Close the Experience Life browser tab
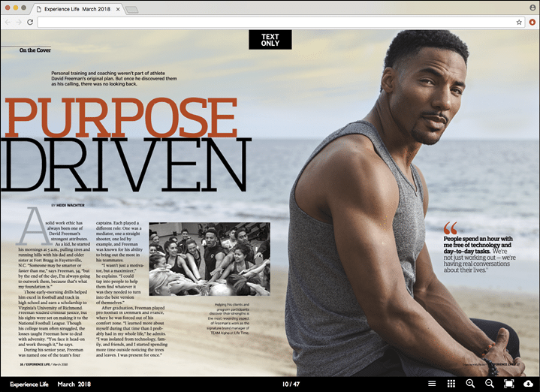 [x=117, y=8]
